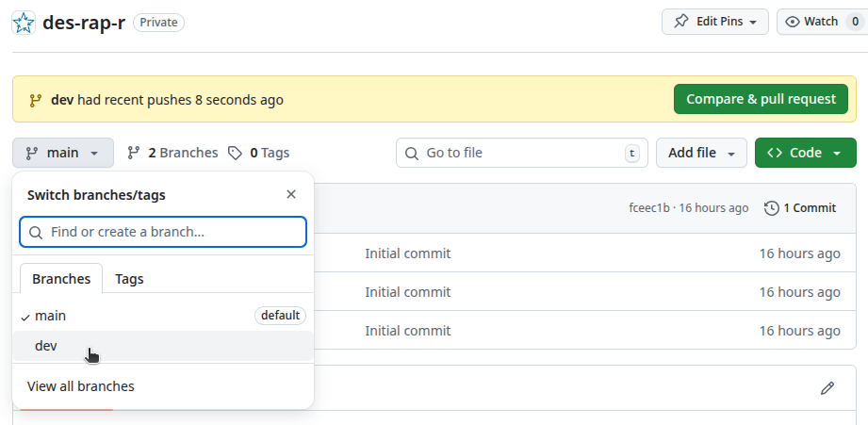Open the Edit Pins dropdown
Viewport: 868px width, 425px height.
[715, 22]
